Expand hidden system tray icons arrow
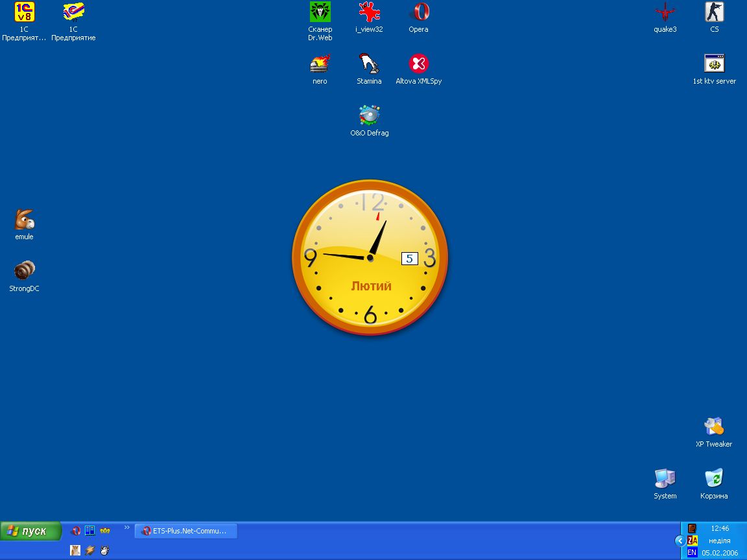 click(x=680, y=541)
